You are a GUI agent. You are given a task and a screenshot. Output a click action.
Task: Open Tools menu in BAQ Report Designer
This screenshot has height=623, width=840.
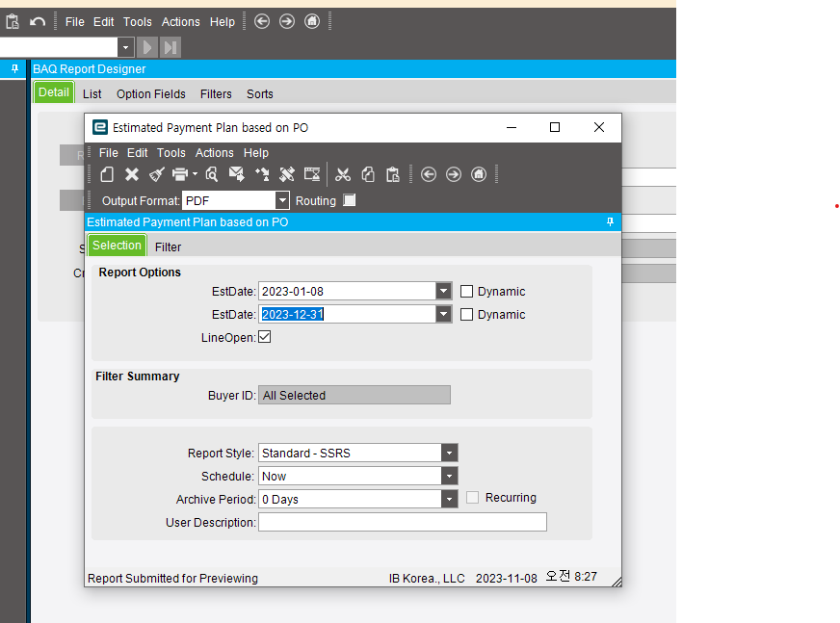click(x=138, y=22)
